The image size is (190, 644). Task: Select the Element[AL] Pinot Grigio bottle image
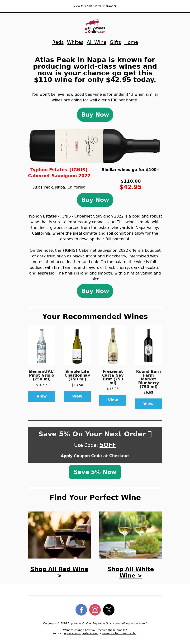click(42, 345)
